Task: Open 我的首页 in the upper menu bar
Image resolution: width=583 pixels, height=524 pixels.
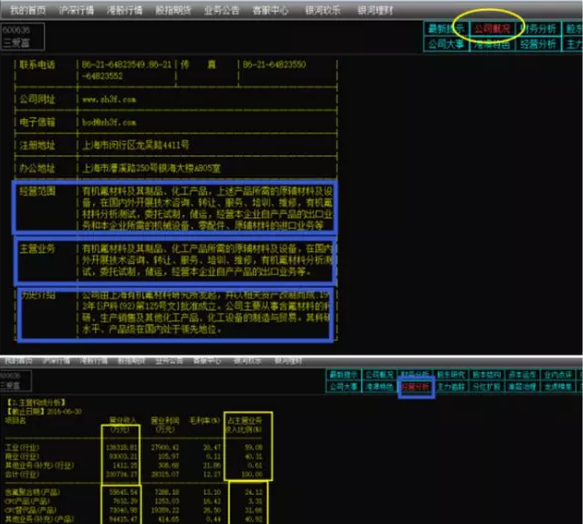Action: point(28,10)
